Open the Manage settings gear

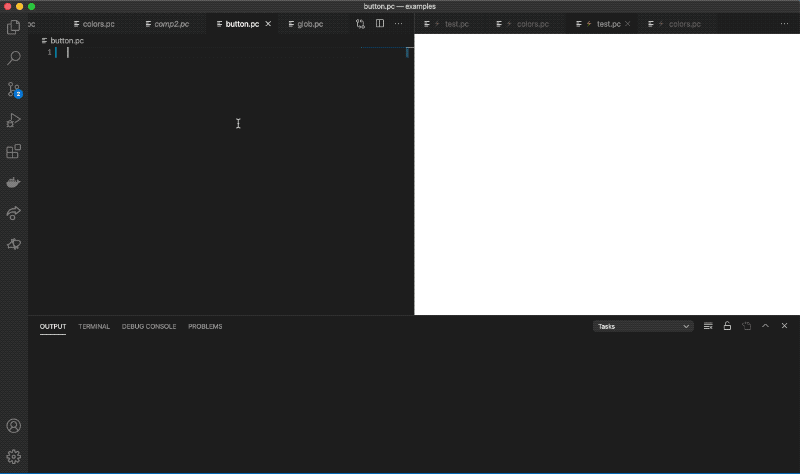14,457
